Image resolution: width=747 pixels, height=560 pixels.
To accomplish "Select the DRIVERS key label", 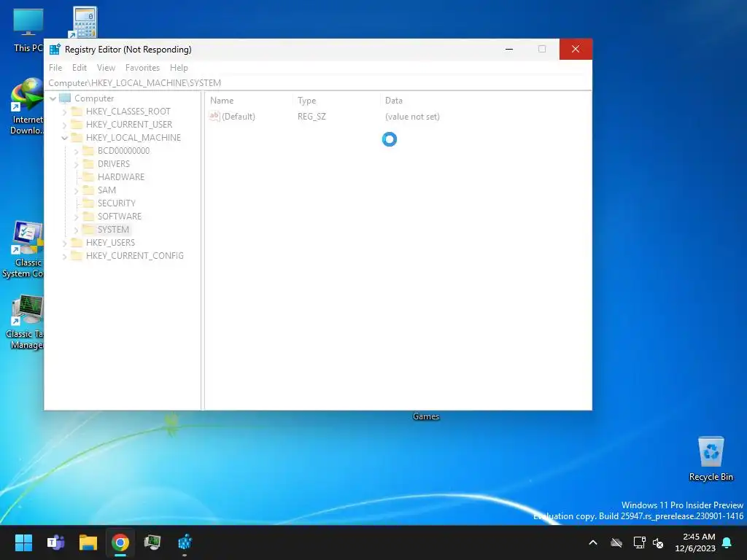I will [x=113, y=164].
